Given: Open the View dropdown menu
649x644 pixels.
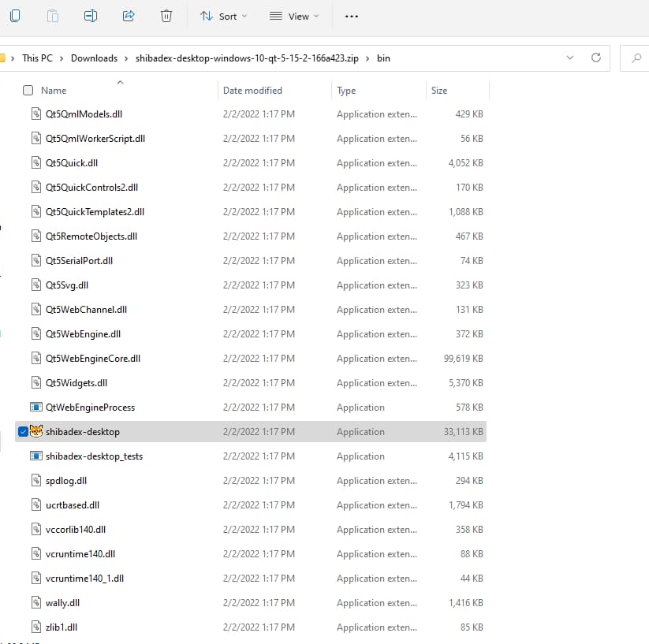Looking at the screenshot, I should coord(294,16).
